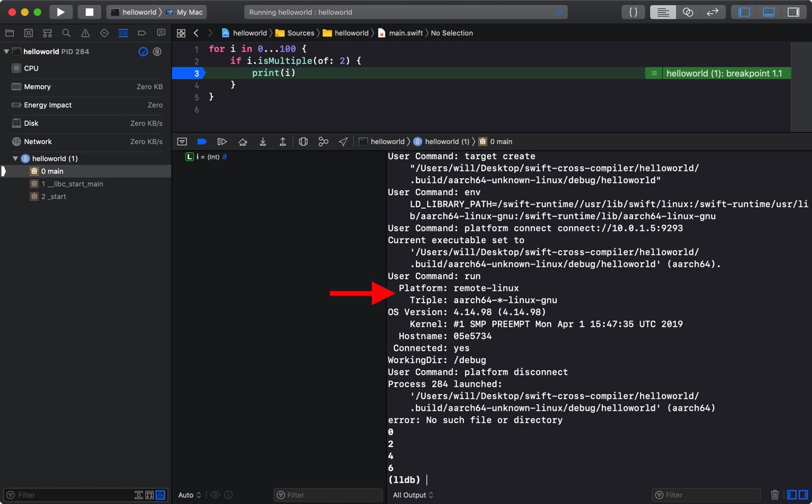Open the Debug Memory Graph icon
Viewport: 812px width, 504px height.
[x=323, y=141]
